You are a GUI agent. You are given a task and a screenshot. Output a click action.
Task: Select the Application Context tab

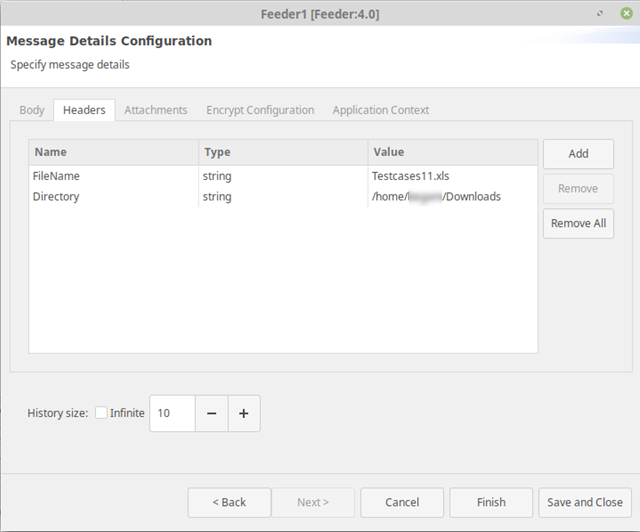(381, 110)
